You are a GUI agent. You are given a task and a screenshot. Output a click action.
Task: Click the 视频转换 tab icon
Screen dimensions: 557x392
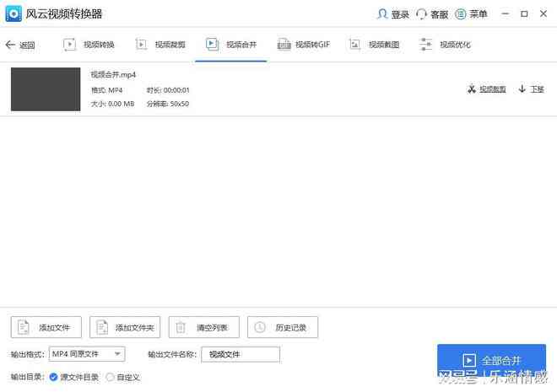click(69, 45)
